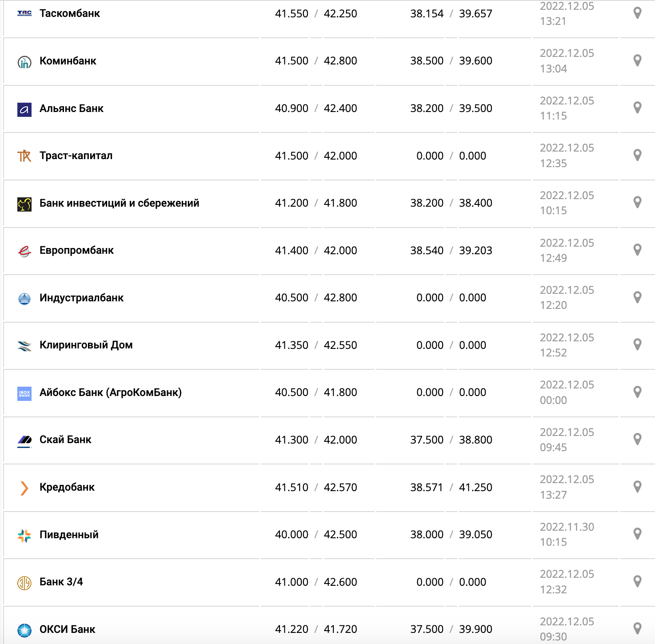655x644 pixels.
Task: Click map pin for Индустриалбанк row
Action: point(637,297)
